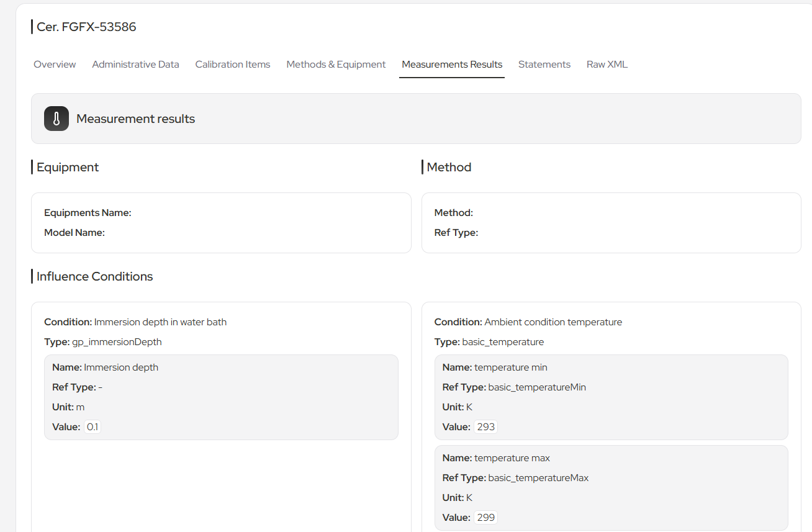The width and height of the screenshot is (812, 532).
Task: Open the Methods & Equipment tab
Action: tap(335, 64)
